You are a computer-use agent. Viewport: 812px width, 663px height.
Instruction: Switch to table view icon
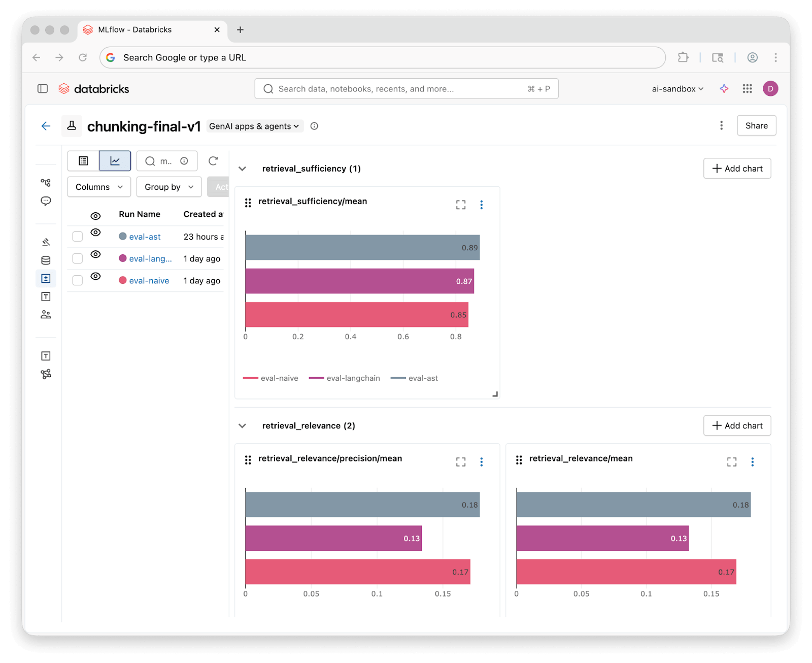[83, 161]
